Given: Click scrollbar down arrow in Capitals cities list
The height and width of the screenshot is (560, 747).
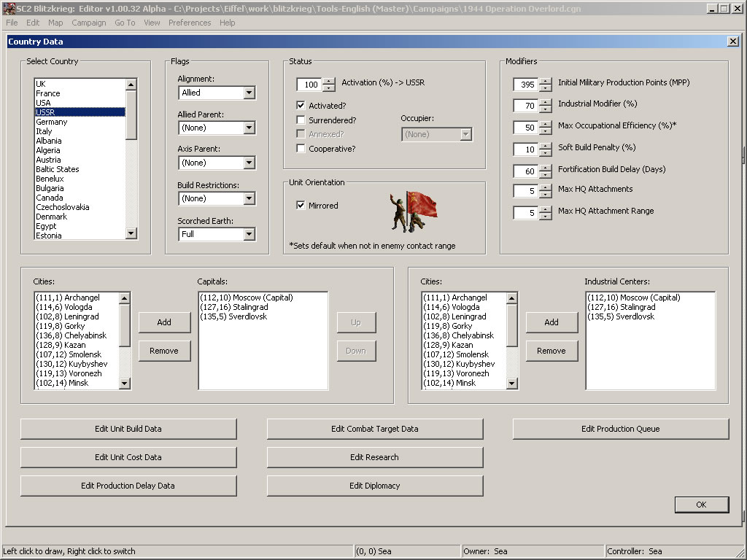Looking at the screenshot, I should click(x=124, y=384).
